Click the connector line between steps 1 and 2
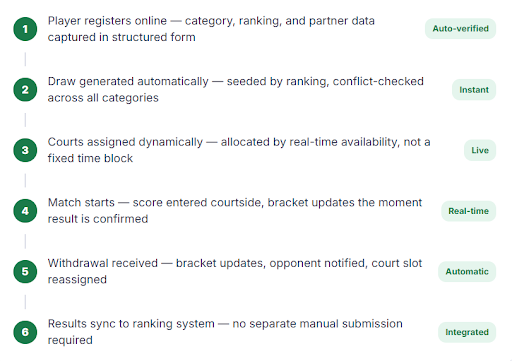 click(25, 59)
